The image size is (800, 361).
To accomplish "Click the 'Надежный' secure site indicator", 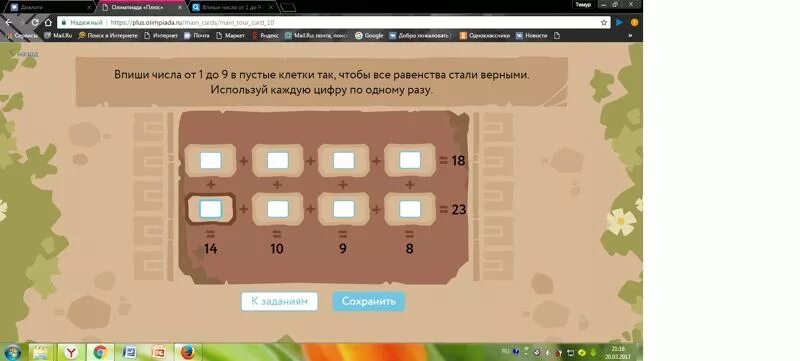I will pos(82,22).
